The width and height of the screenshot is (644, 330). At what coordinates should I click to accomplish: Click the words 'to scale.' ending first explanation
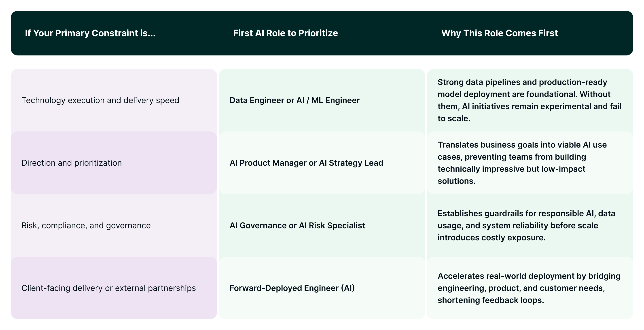[454, 118]
